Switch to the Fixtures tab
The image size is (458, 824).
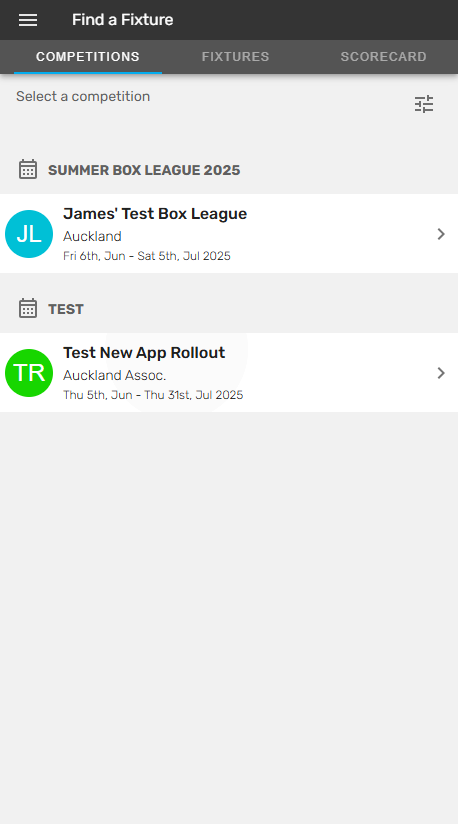(x=235, y=57)
